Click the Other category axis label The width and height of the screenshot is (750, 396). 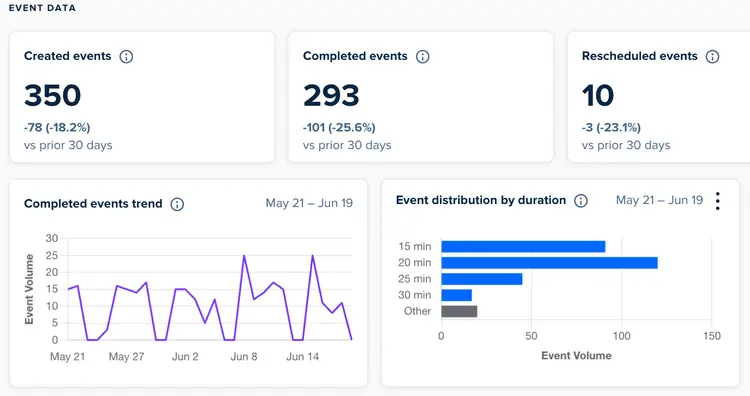(x=418, y=311)
